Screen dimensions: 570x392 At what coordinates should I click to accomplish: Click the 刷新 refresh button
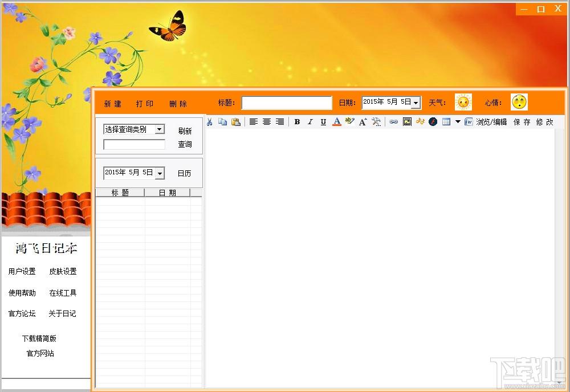coord(185,131)
